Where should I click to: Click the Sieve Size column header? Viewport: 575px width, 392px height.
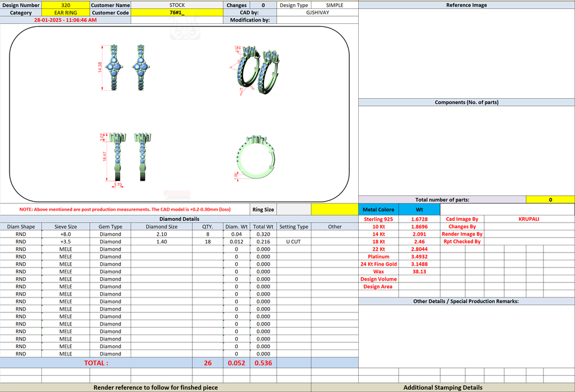pos(66,227)
